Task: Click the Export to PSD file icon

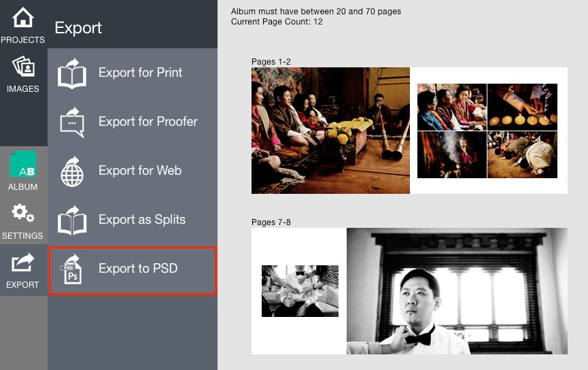Action: 71,269
